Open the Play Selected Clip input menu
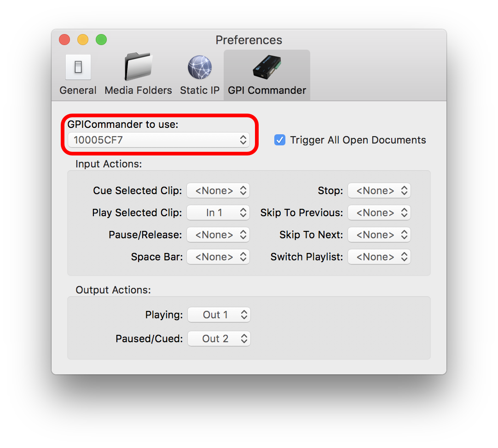Viewport: 498px width, 448px height. [x=218, y=213]
